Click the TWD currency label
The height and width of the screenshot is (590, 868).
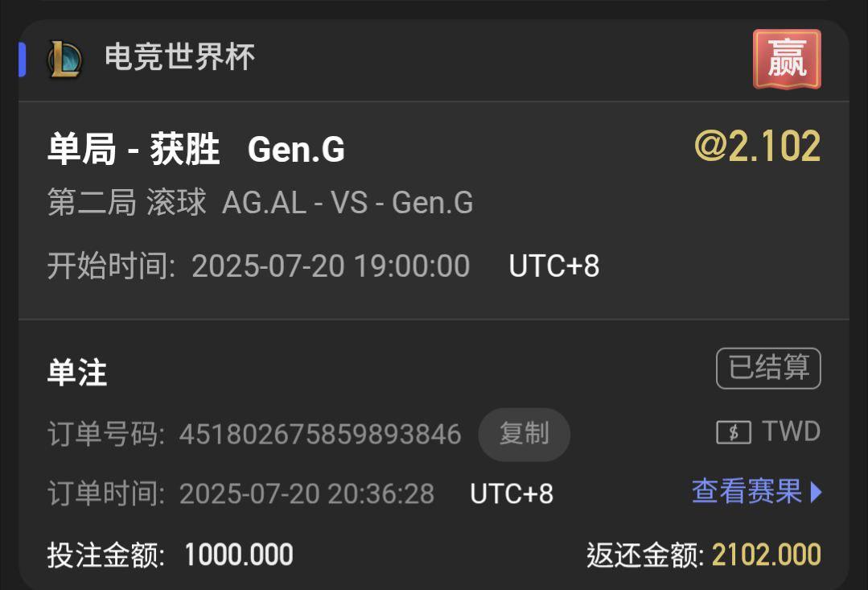point(791,431)
